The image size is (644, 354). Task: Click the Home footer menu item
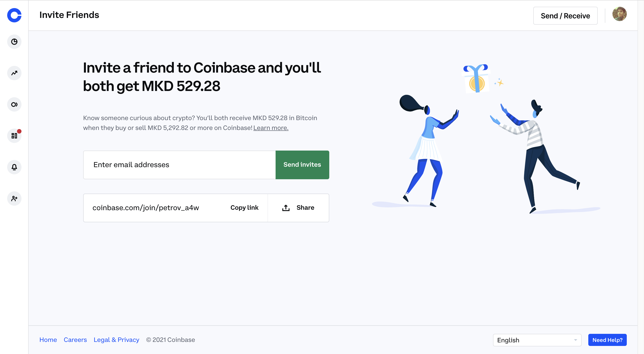[48, 339]
